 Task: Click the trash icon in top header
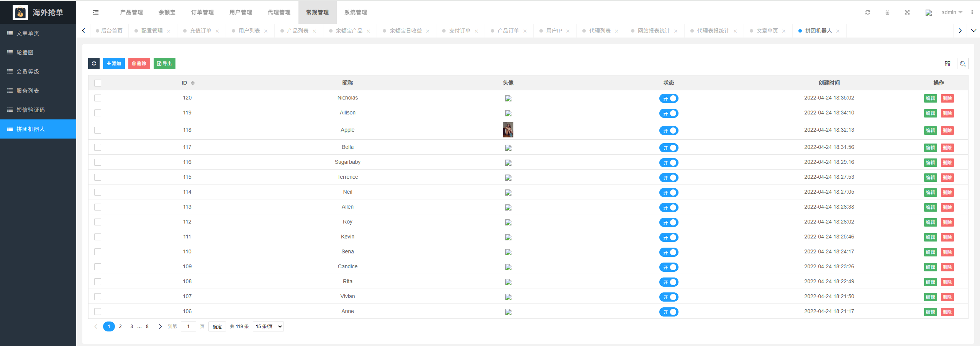click(887, 12)
